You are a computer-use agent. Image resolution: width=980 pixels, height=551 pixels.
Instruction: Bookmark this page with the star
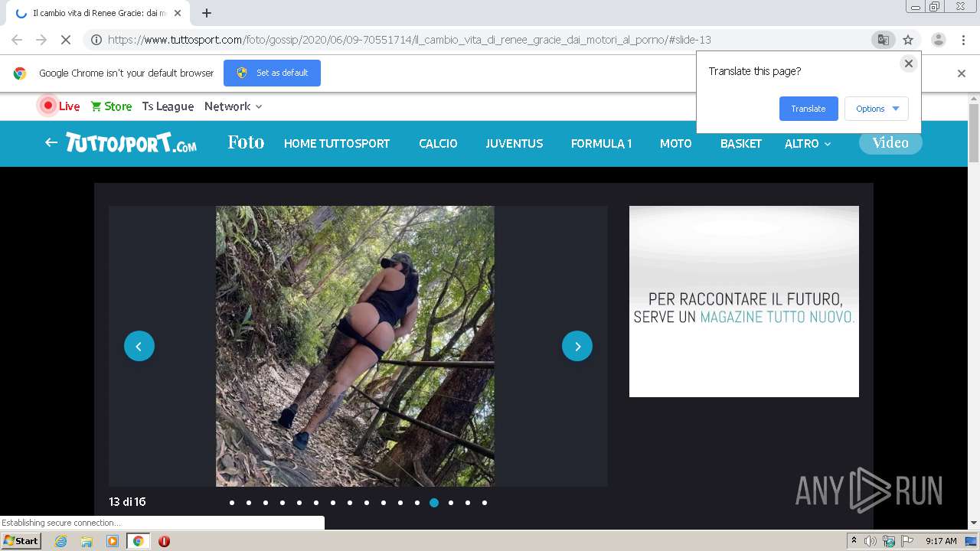pos(908,40)
